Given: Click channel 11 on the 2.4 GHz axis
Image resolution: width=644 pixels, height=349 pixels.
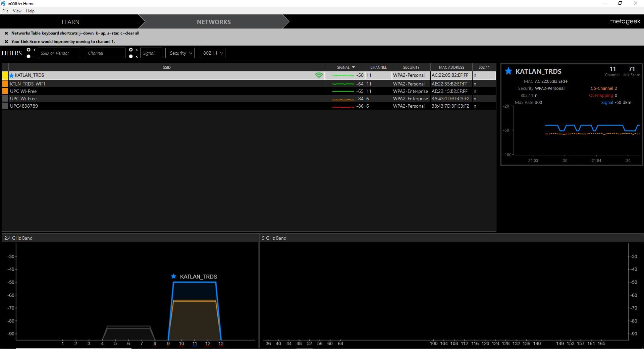Looking at the screenshot, I should [195, 343].
